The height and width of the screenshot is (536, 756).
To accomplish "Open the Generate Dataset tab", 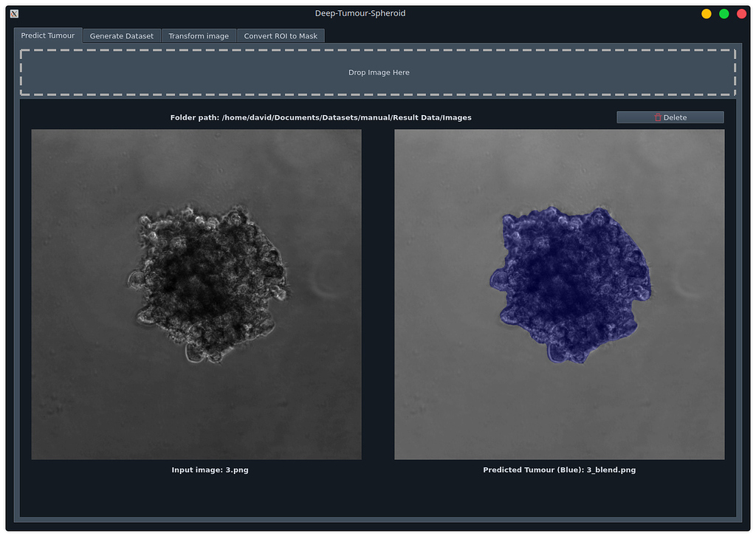I will point(122,35).
